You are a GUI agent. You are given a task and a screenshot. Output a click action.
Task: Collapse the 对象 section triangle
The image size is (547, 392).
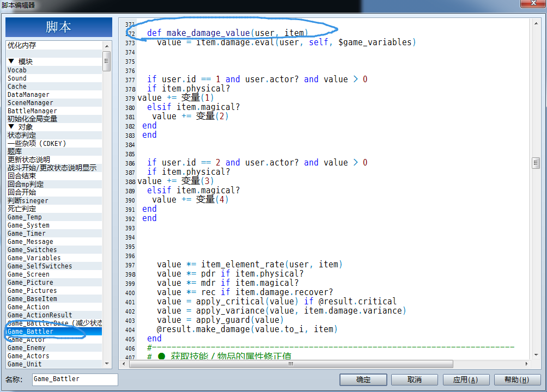coord(11,127)
